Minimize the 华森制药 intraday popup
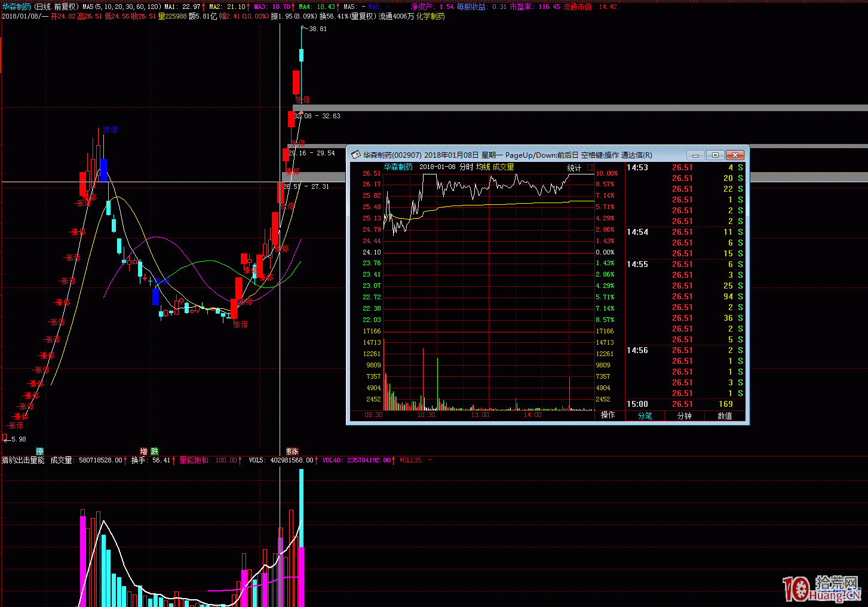 pyautogui.click(x=696, y=155)
